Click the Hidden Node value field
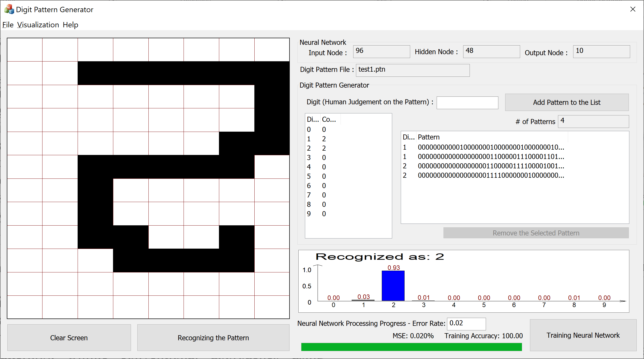Screen dimensions: 644x359 pos(491,51)
